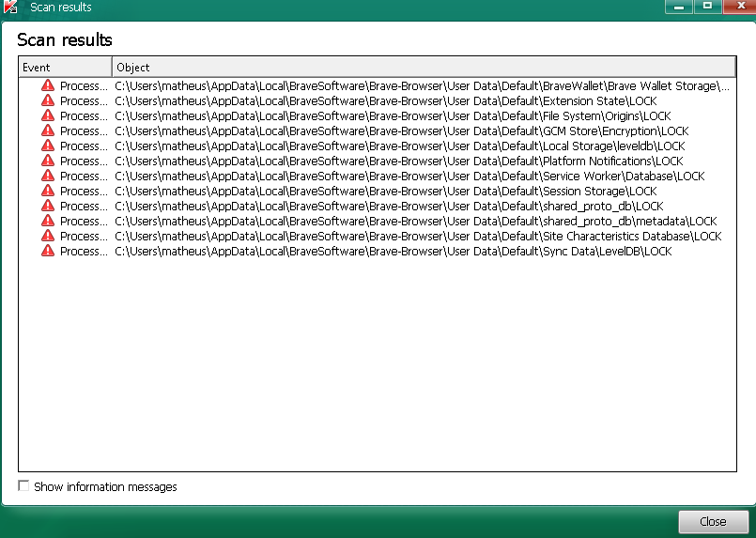Image resolution: width=756 pixels, height=538 pixels.
Task: Click the Process... event text on the Sync Data row
Action: [x=84, y=251]
